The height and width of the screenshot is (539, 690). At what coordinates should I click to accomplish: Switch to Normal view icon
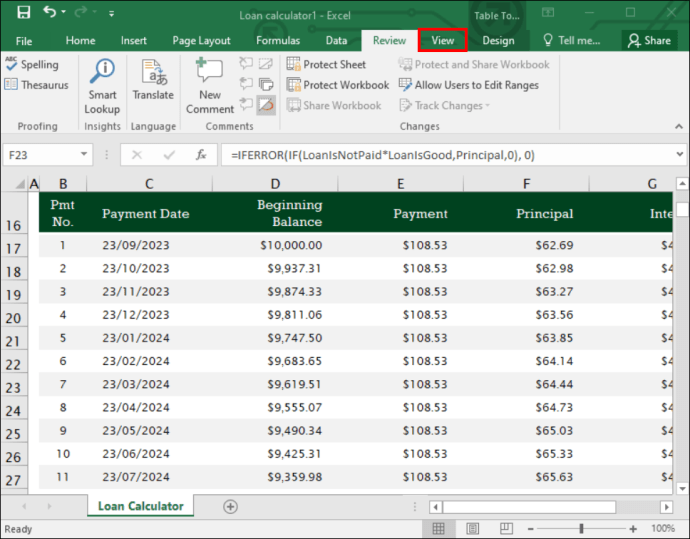click(439, 528)
